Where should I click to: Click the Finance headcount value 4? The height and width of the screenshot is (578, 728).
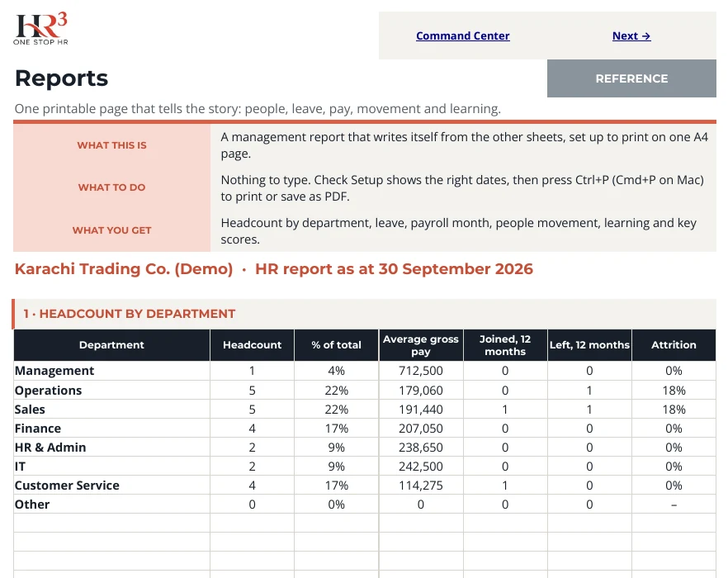[252, 429]
